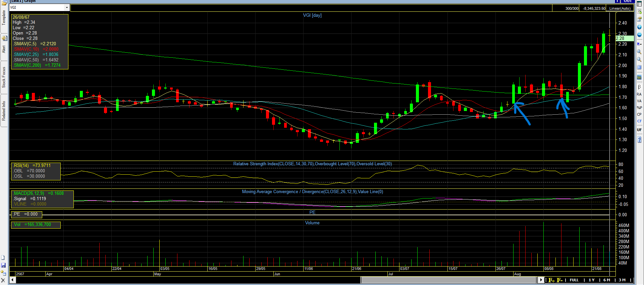Click the horizontal chart scrollbar thumb
The image size is (644, 285).
[449, 280]
